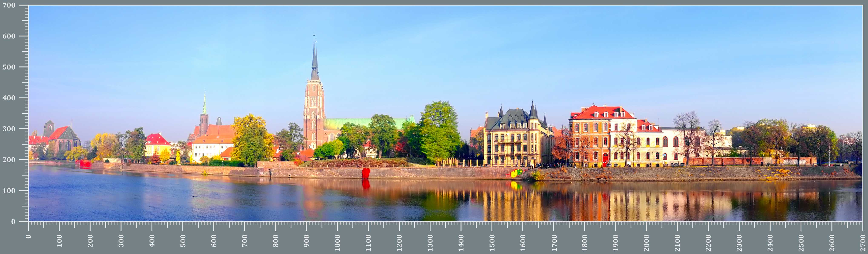Viewport: 868px width, 254px height.
Task: Click the 300 label on the vertical ruler
Action: 9,129
